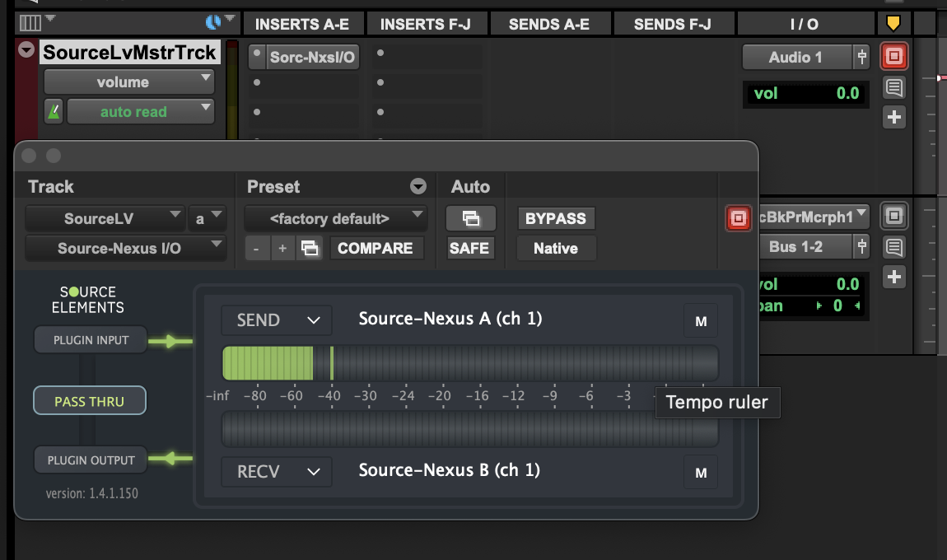
Task: Mute the Source-Nexus B receive channel
Action: point(701,473)
